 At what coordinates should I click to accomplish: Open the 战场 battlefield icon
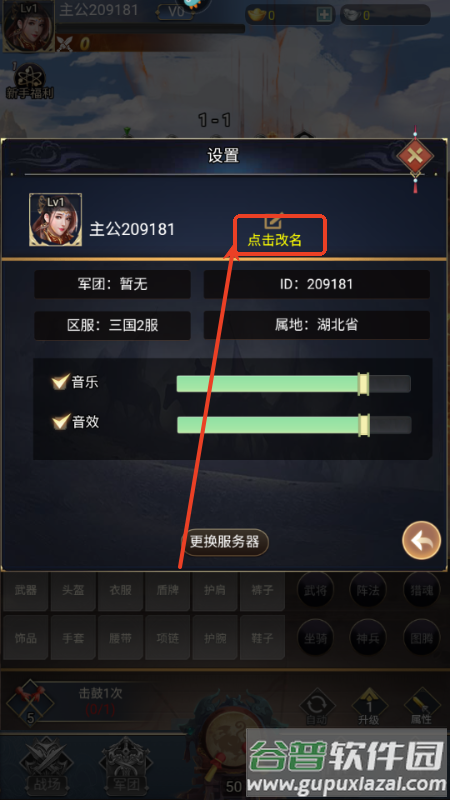click(43, 763)
